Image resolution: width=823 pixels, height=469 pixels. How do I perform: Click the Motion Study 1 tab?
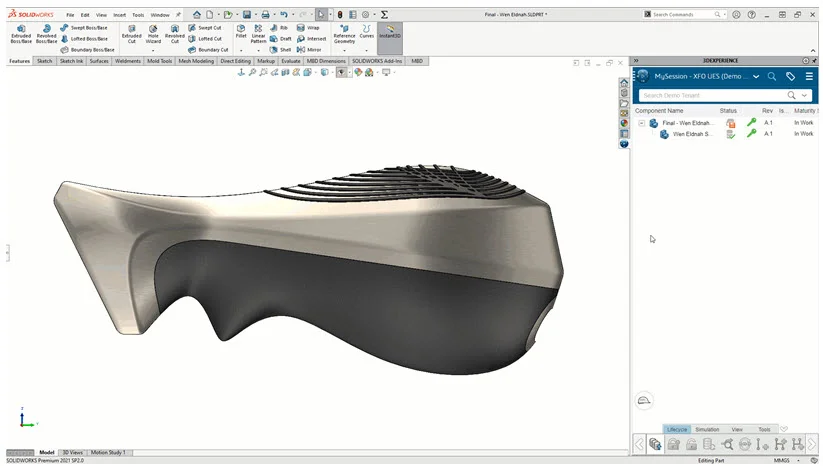tap(110, 452)
